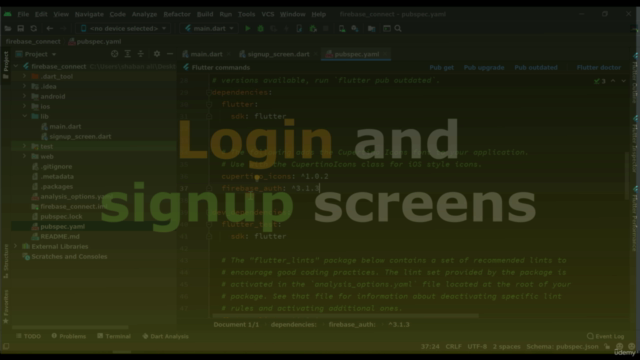
Task: Open the Problems tool window
Action: click(69, 336)
